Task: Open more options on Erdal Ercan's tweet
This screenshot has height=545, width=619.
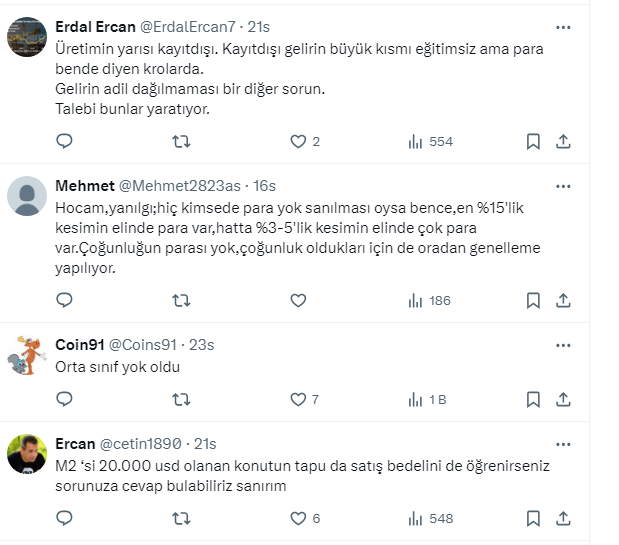Action: [564, 27]
